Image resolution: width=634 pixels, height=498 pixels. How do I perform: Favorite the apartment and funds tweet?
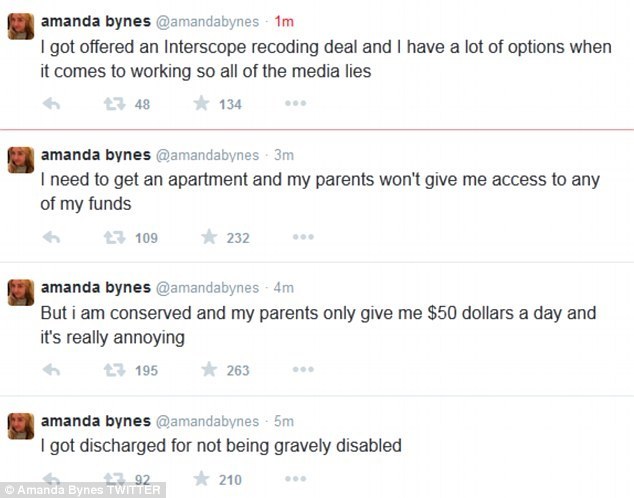click(x=209, y=237)
